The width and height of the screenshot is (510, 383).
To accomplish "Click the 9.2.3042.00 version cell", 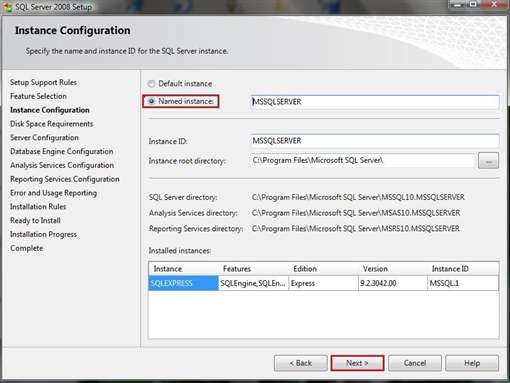I will pos(393,283).
